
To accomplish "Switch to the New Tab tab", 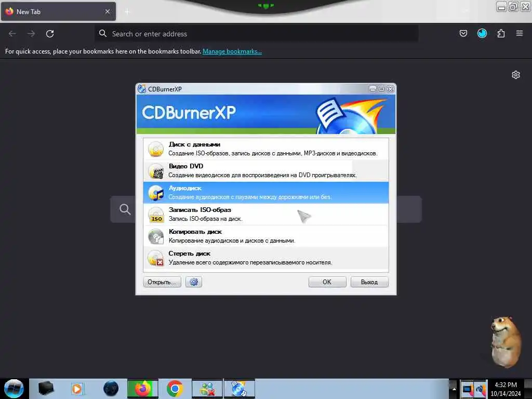I will 58,11.
